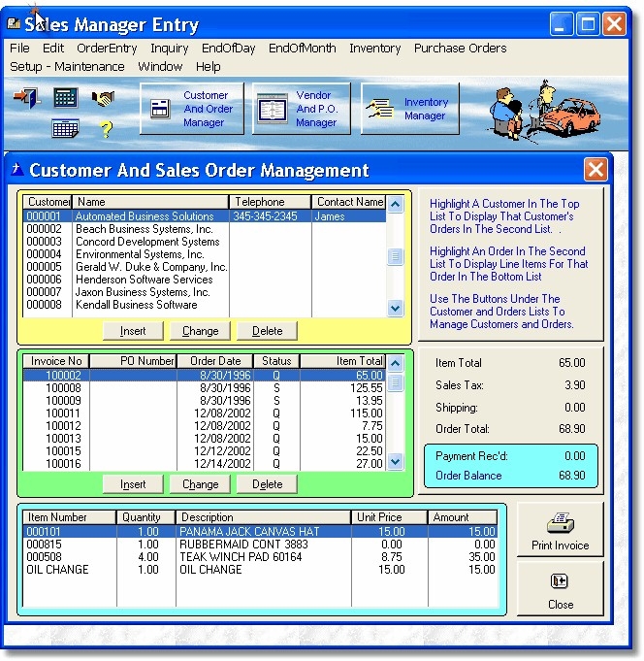Select invoice 100015 in orders list

tap(205, 451)
